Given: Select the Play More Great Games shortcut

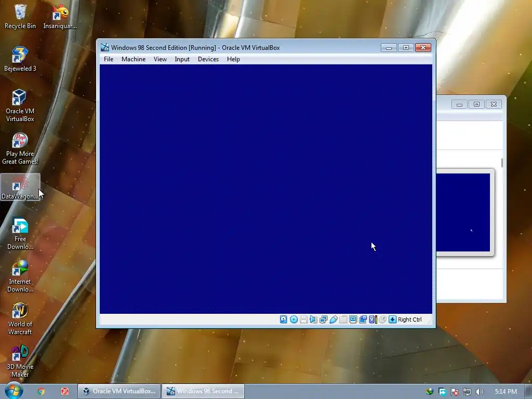Looking at the screenshot, I should click(20, 148).
